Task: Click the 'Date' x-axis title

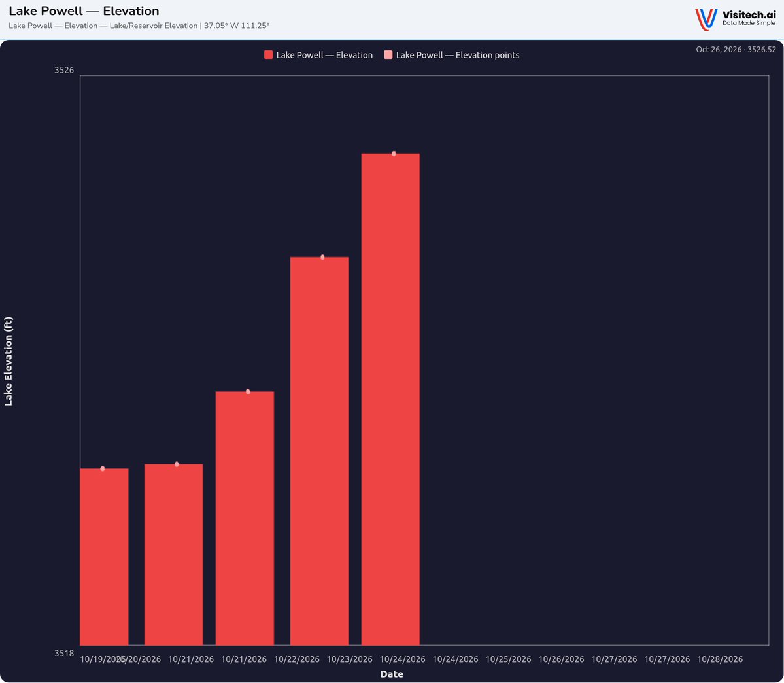Action: 392,674
